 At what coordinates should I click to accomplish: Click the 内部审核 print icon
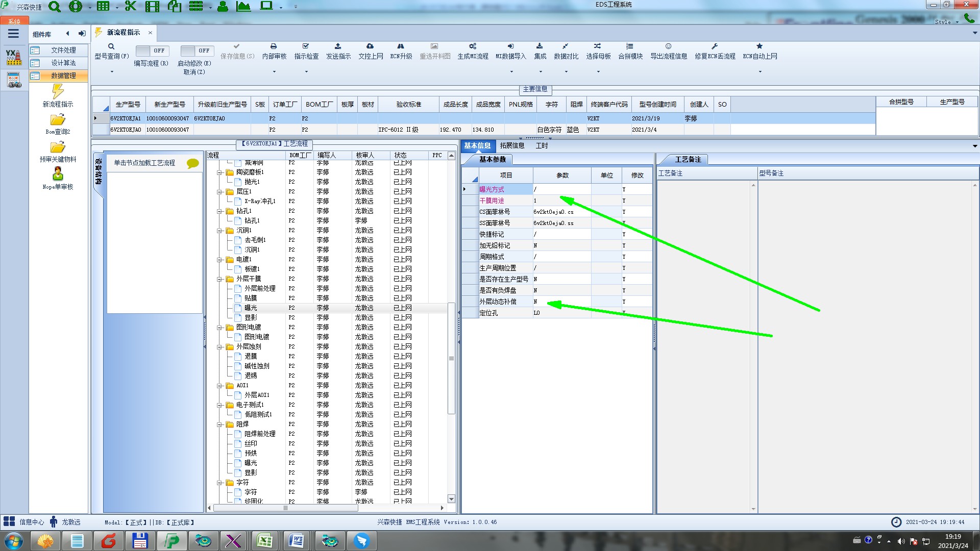(274, 46)
